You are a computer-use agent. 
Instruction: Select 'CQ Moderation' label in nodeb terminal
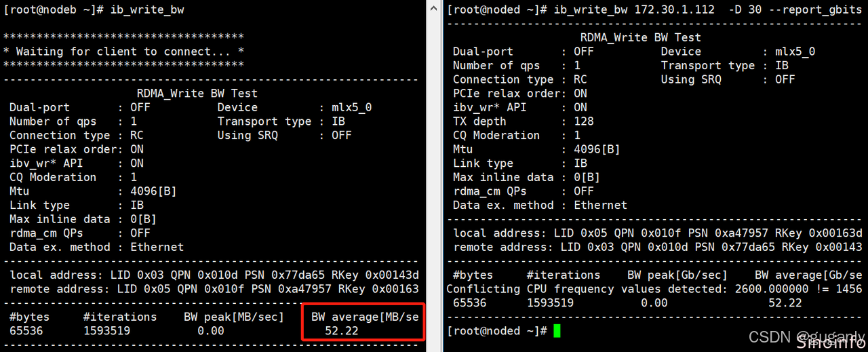[53, 177]
